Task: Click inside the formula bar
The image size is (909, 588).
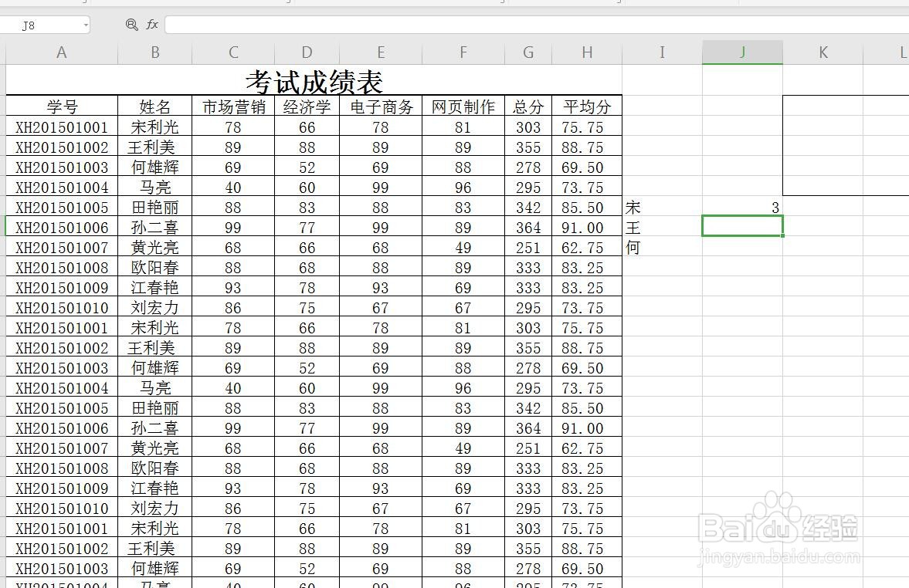Action: tap(386, 24)
